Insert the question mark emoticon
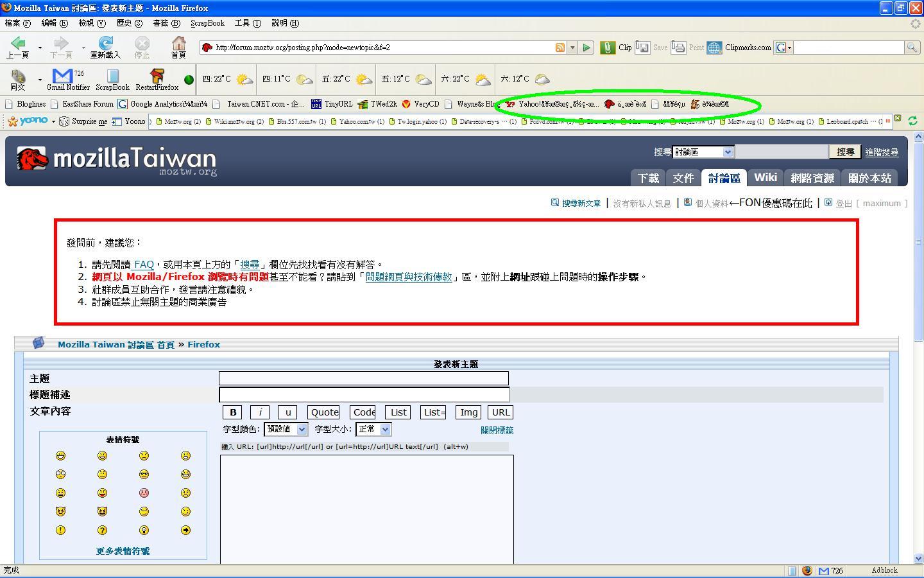Image resolution: width=924 pixels, height=578 pixels. tap(102, 530)
